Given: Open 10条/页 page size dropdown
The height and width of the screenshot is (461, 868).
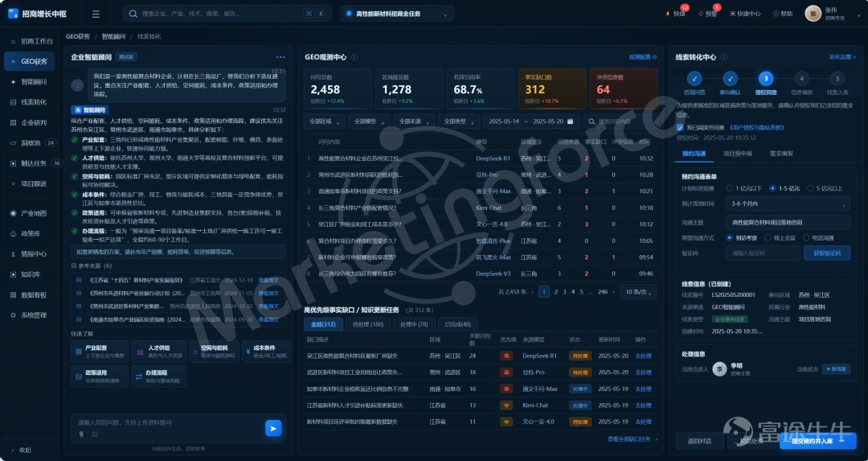Looking at the screenshot, I should coord(639,291).
